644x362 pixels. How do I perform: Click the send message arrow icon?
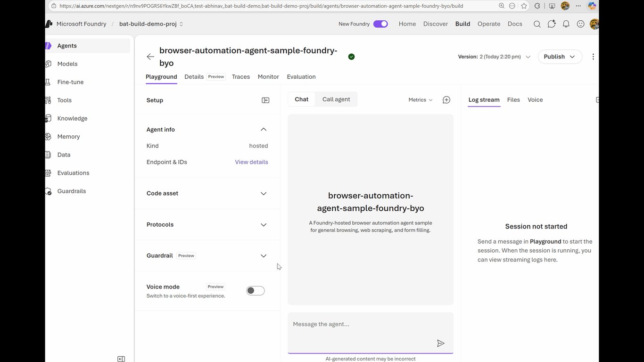click(440, 343)
